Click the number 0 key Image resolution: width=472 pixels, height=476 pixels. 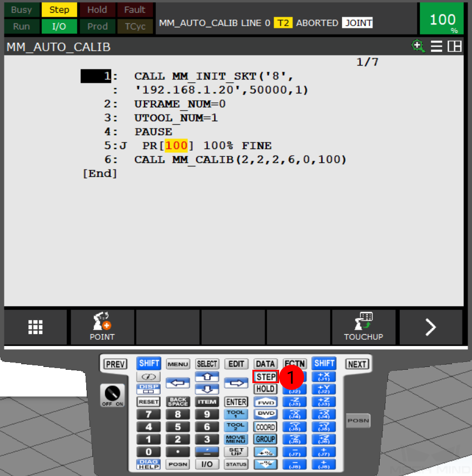tap(149, 452)
